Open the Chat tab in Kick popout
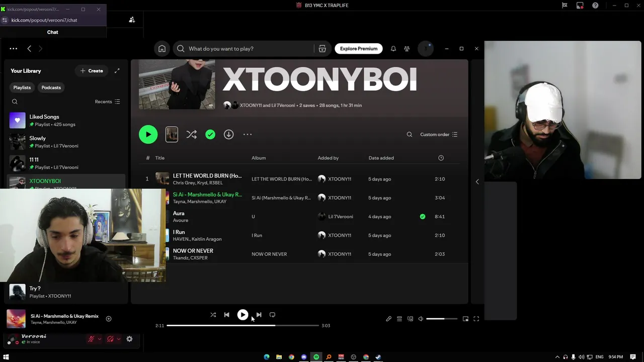The height and width of the screenshot is (362, 644). click(53, 32)
